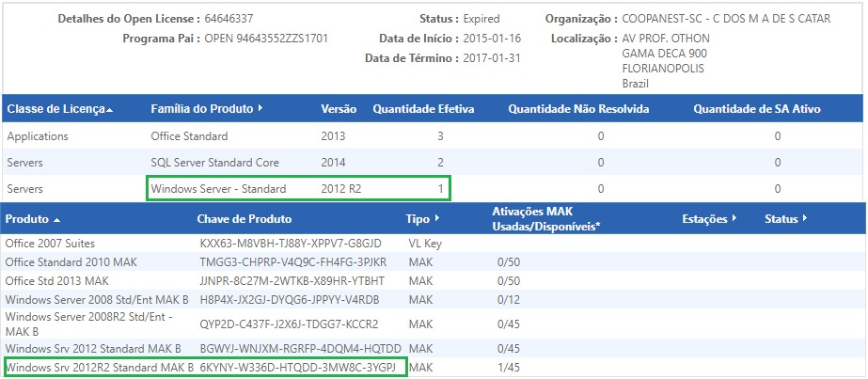868x379 pixels.
Task: Click product key QYP2D-C437F-J2X6J-TDGG7-KCCR2
Action: click(x=289, y=324)
